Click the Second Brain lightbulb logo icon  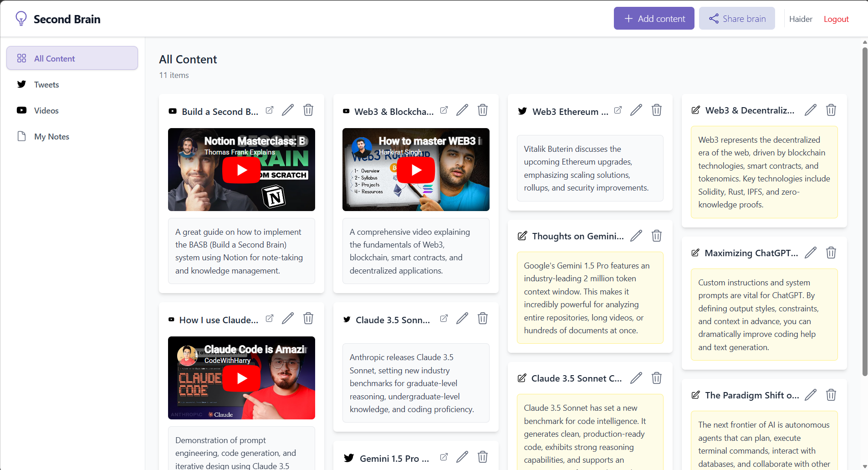(21, 19)
